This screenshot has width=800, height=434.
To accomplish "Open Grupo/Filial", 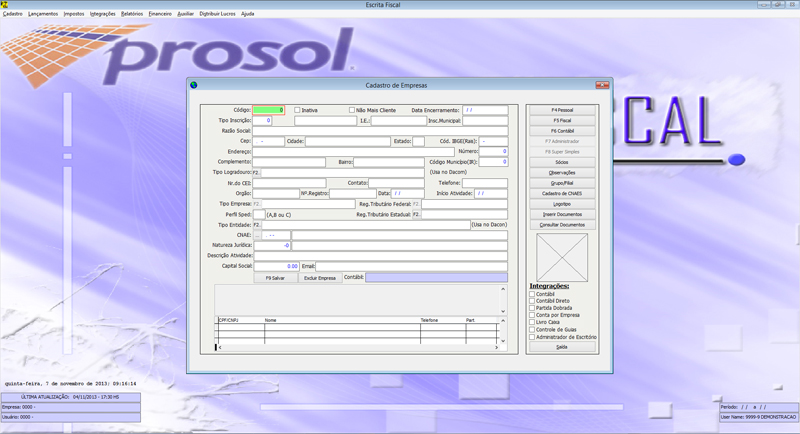I will click(x=562, y=183).
